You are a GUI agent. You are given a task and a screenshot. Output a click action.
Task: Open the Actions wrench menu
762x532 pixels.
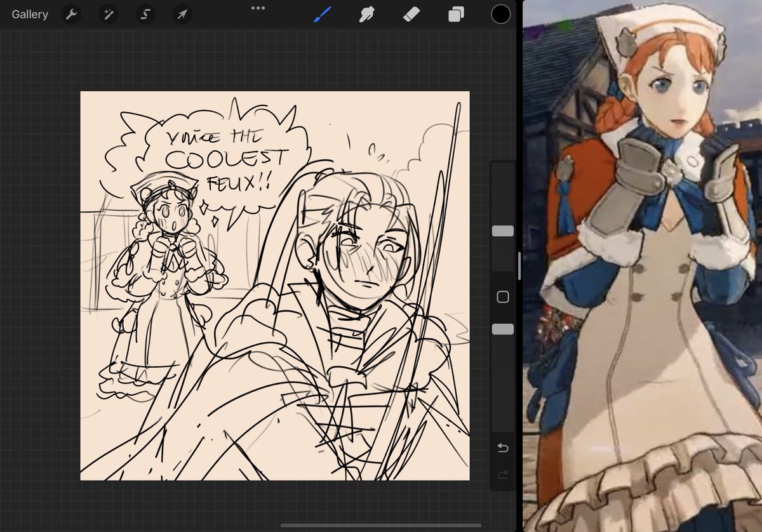[72, 14]
